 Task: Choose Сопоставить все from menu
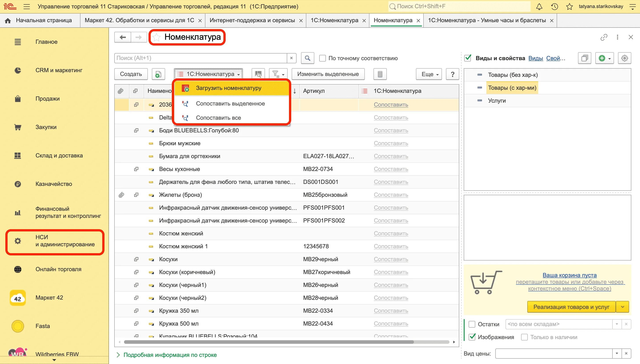[x=231, y=118]
